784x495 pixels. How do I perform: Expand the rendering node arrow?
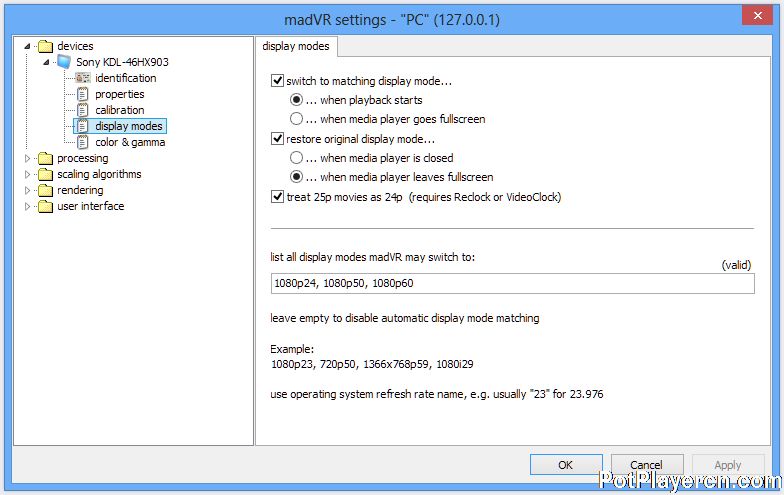click(x=28, y=190)
